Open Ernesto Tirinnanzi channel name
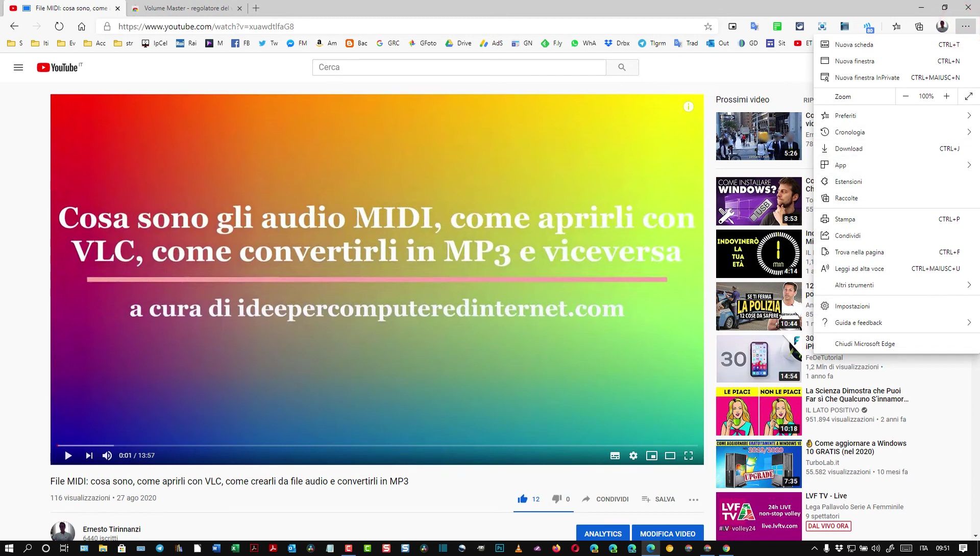Viewport: 980px width, 556px height. [x=112, y=529]
